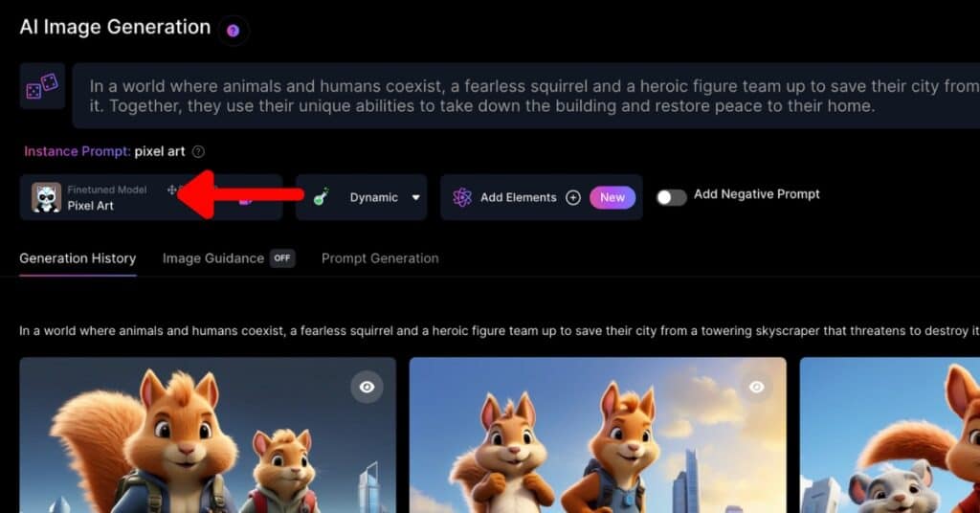
Task: Click the Pixel Art model avatar thumbnail
Action: pyautogui.click(x=46, y=197)
